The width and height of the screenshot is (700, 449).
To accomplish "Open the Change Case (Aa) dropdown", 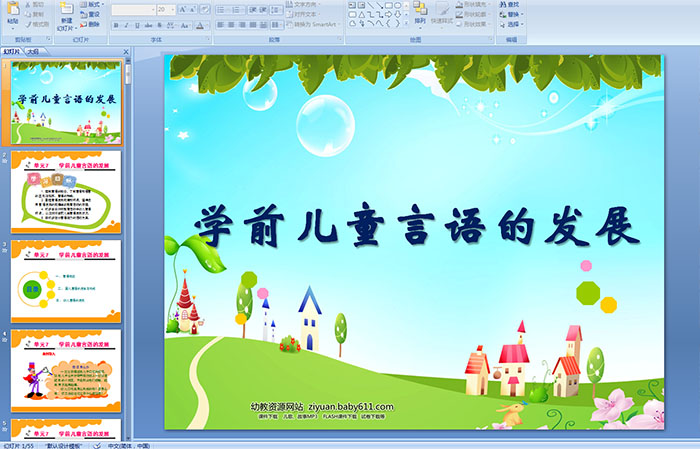I will click(185, 25).
